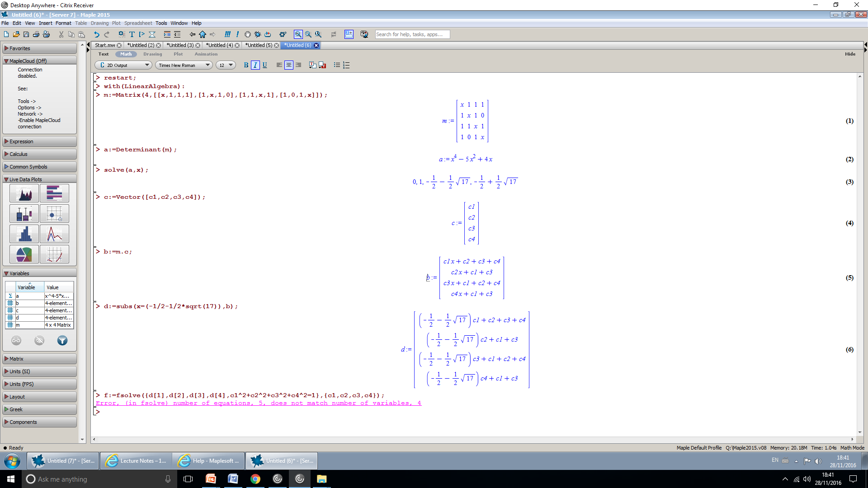Toggle underline formatting
Screen dimensions: 868x488
pos(265,65)
